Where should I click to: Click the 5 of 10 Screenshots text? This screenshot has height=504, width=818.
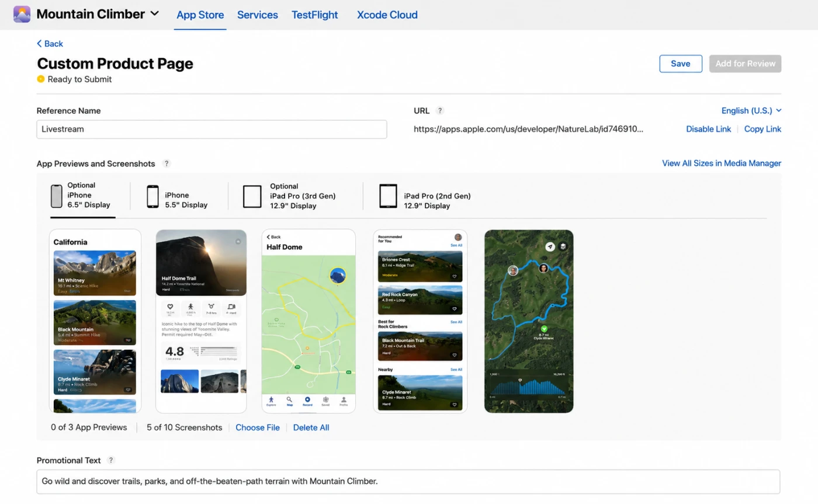[x=185, y=427]
